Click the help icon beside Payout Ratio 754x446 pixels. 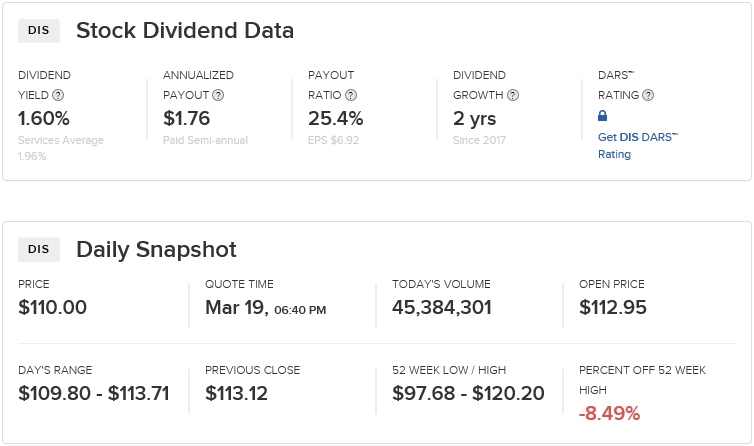(x=351, y=95)
